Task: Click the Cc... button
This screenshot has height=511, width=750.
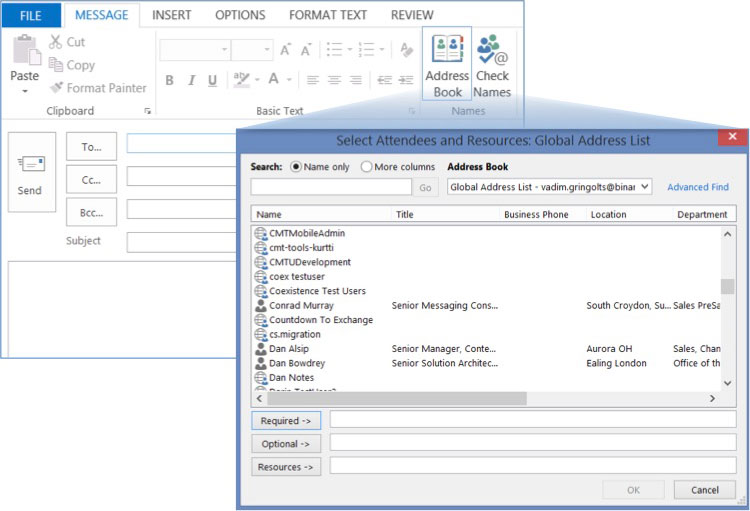Action: [91, 179]
